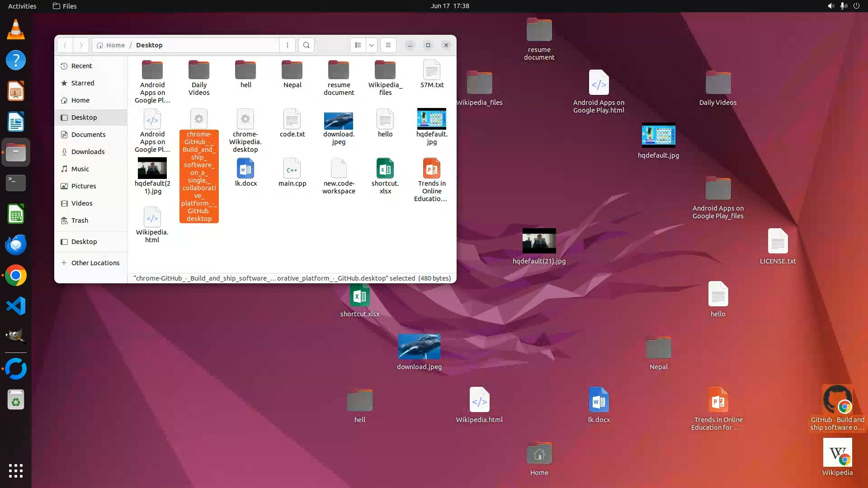Open Visual Studio Code from the dock
This screenshot has width=868, height=488.
[16, 306]
